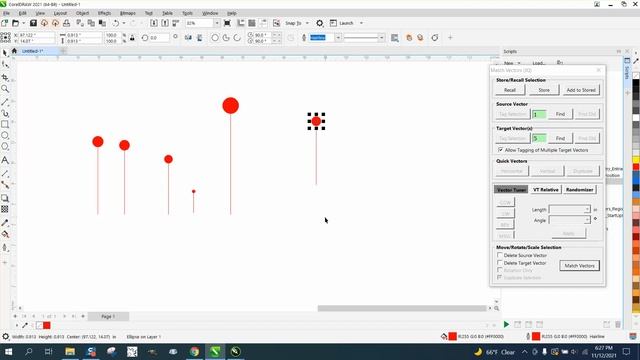Check Delete Target Vector
Viewport: 640px width, 360px height.
(500, 263)
